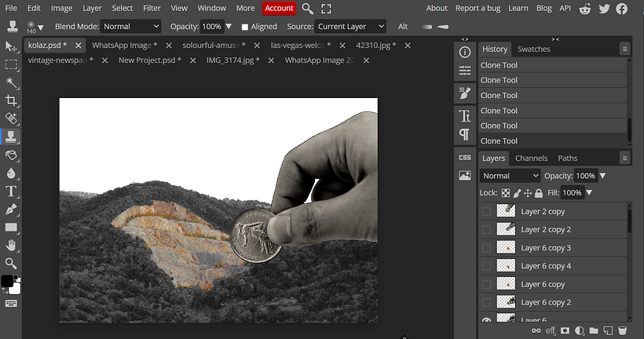The height and width of the screenshot is (339, 644).
Task: Open the Blend Mode dropdown in options bar
Action: [x=131, y=27]
